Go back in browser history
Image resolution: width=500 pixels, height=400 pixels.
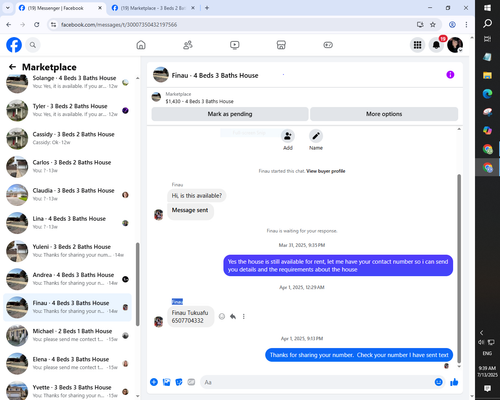pos(9,25)
